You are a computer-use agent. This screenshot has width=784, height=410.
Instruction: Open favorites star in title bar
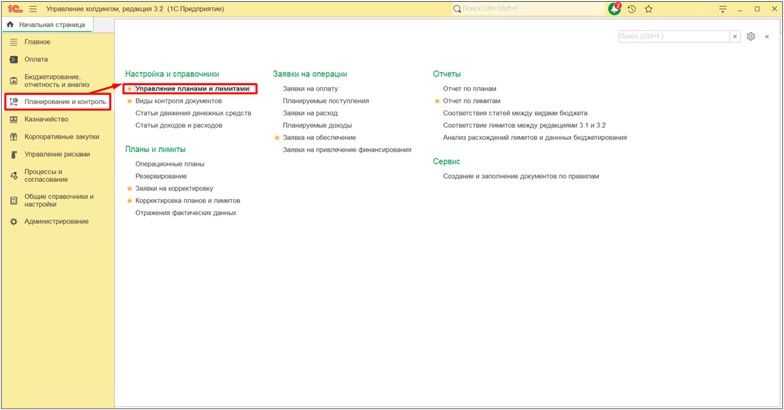pos(648,8)
